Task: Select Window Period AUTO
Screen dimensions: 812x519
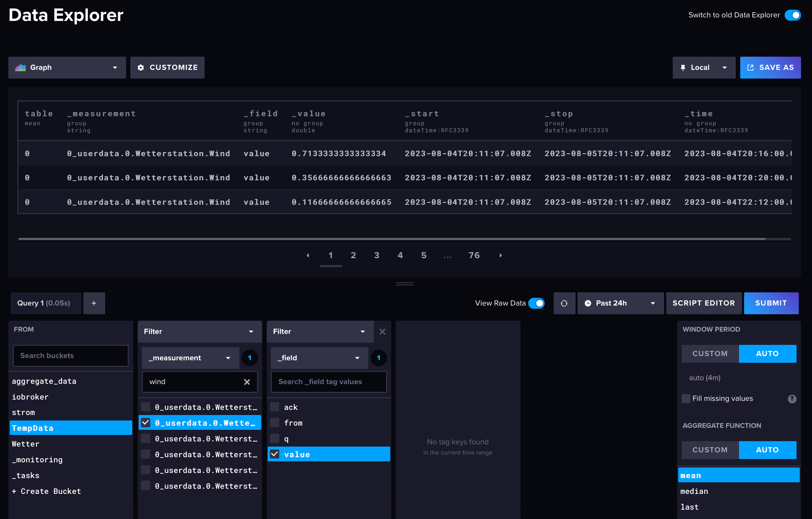Action: click(x=768, y=354)
